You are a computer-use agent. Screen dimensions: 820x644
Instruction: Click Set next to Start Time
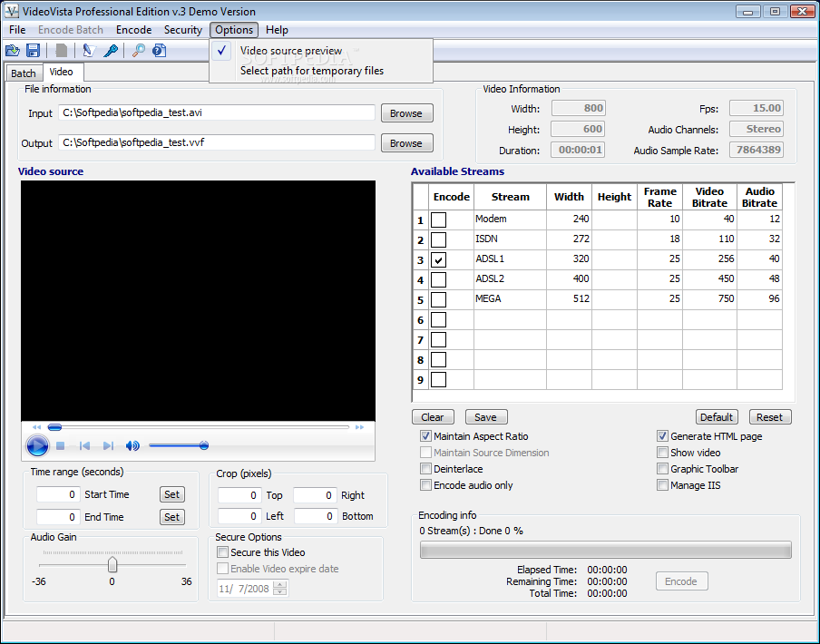pyautogui.click(x=171, y=494)
